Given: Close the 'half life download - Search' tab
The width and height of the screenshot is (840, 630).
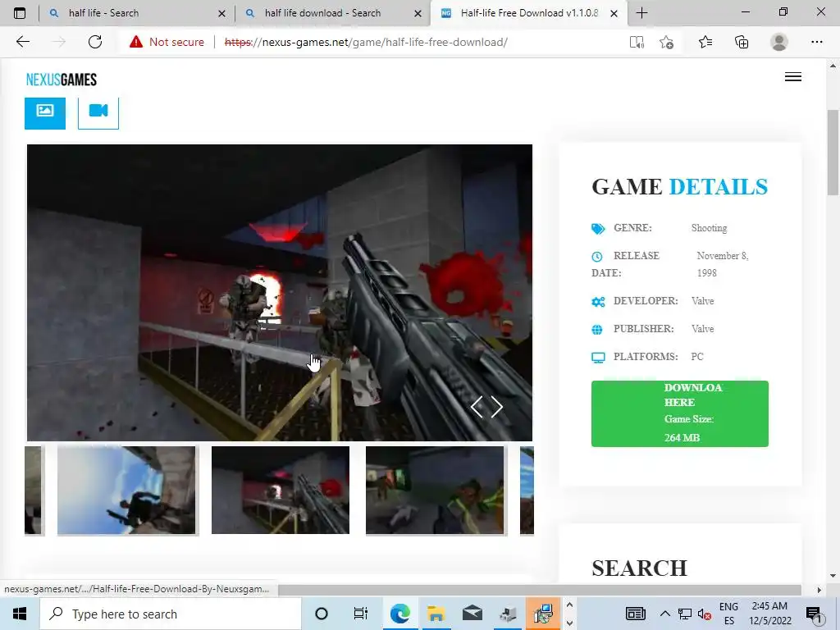Looking at the screenshot, I should (x=418, y=13).
